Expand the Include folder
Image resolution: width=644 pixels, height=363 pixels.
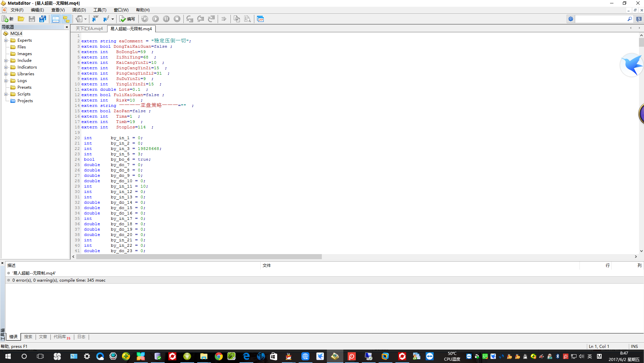click(6, 61)
